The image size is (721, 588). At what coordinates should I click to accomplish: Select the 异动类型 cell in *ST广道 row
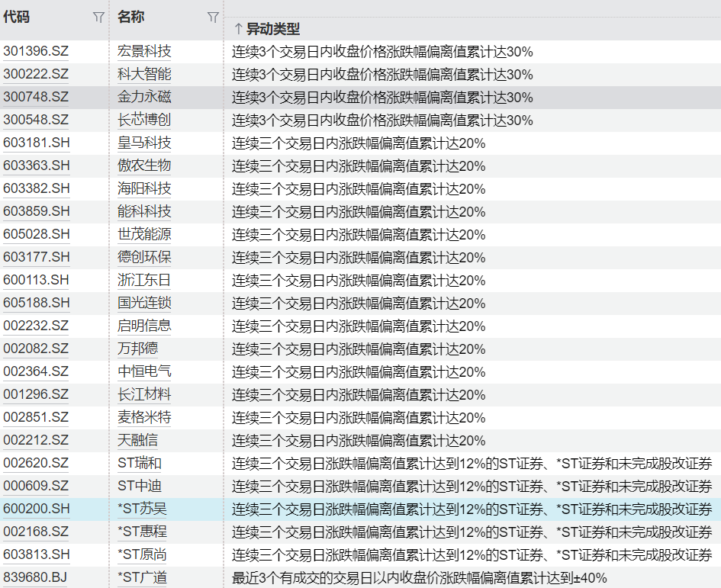tap(473, 578)
